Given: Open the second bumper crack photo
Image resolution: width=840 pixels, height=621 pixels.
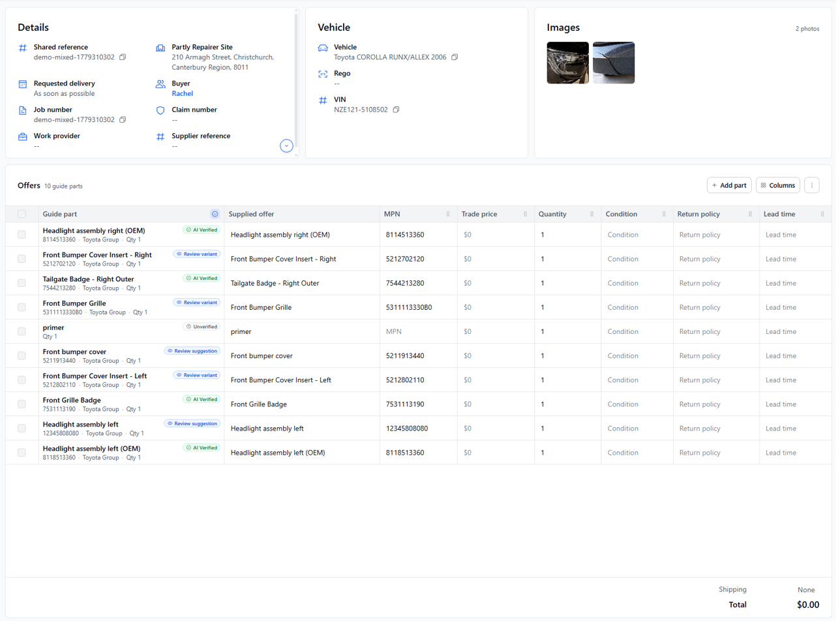Looking at the screenshot, I should [x=614, y=63].
